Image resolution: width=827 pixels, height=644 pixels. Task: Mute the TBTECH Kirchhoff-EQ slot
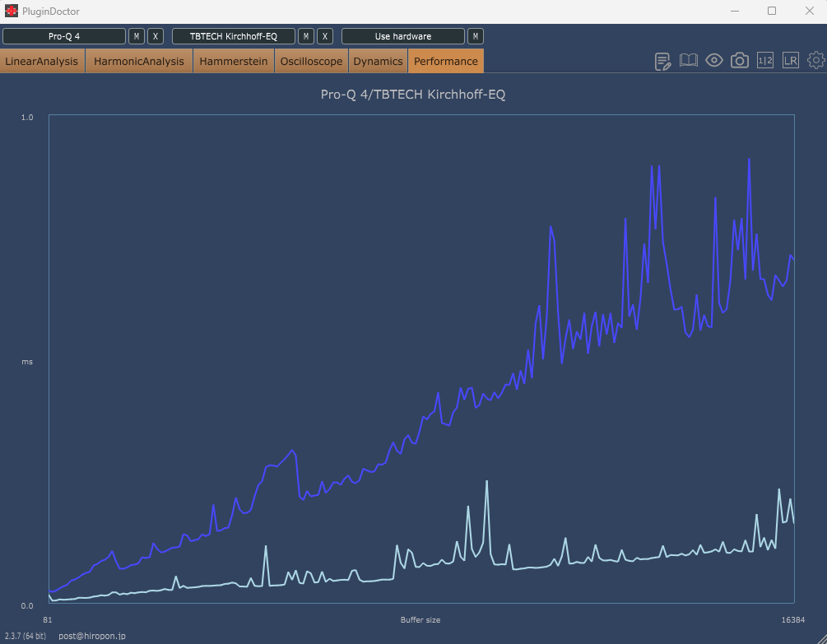pos(306,36)
